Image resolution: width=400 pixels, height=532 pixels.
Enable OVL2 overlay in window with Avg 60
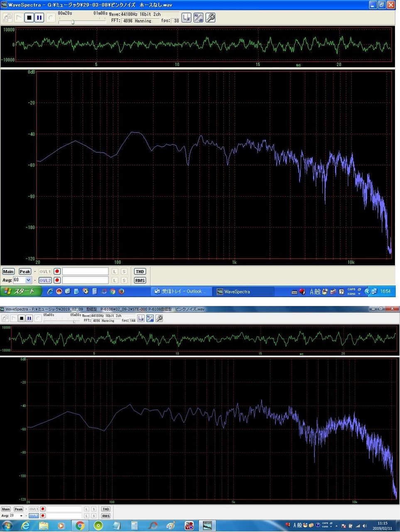pos(45,281)
